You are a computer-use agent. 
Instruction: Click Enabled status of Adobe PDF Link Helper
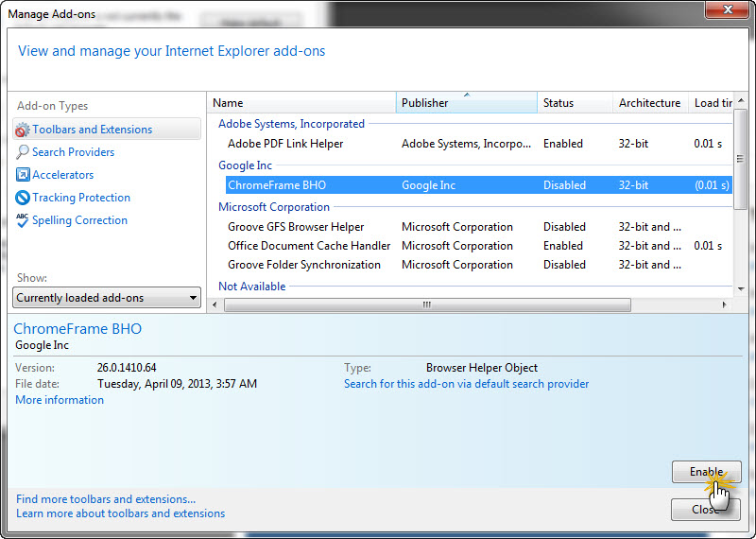(x=562, y=144)
